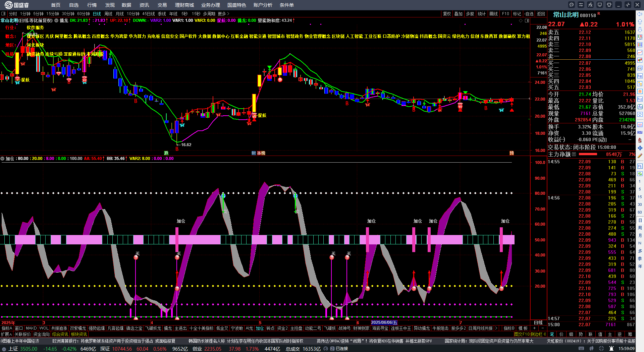Image resolution: width=644 pixels, height=352 pixels.
Task: Click the 上证 3505.00 index readout
Action: 23,349
